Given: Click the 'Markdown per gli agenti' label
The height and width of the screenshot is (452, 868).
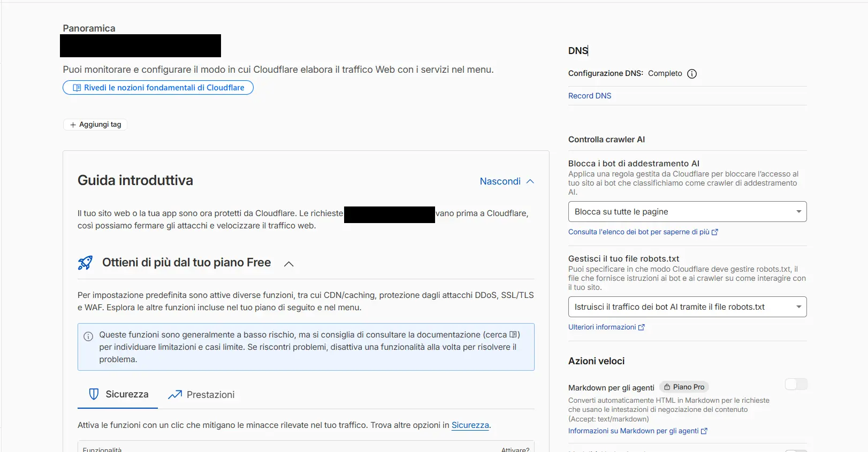Looking at the screenshot, I should click(x=611, y=388).
